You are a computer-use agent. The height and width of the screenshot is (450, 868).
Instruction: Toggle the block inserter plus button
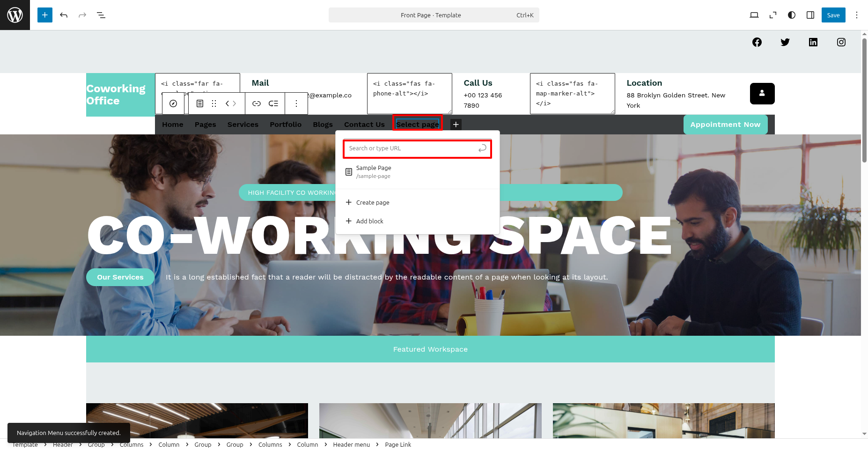(45, 15)
